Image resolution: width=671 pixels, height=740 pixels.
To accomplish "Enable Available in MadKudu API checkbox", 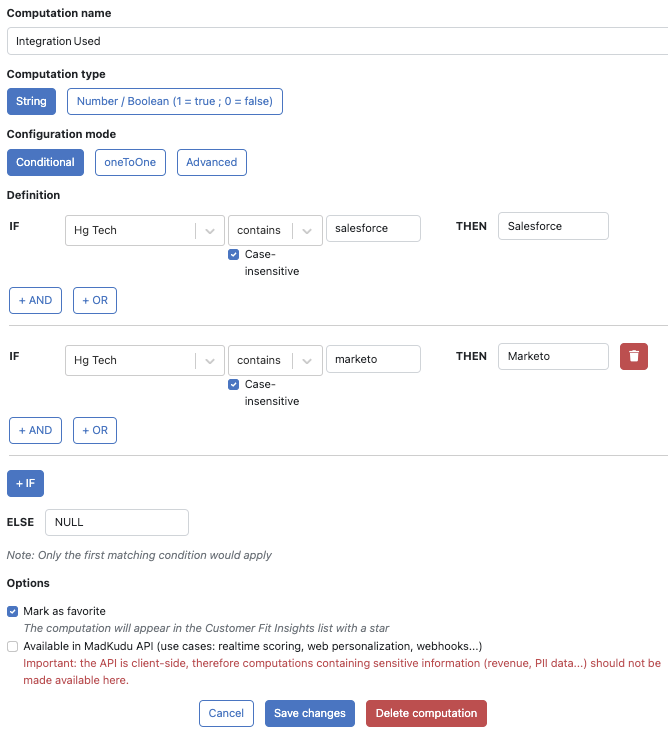I will coord(12,647).
